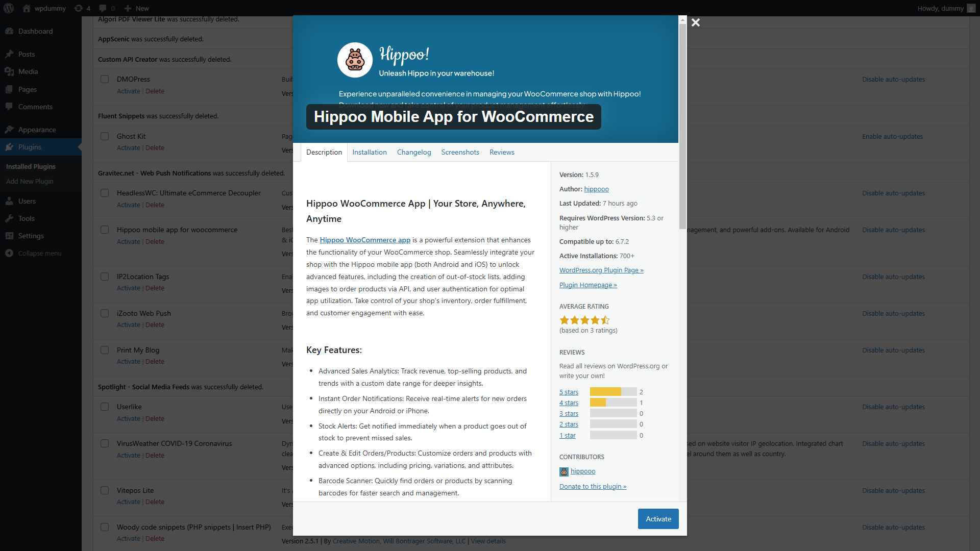Check the Woody code snippets checkbox
Image resolution: width=980 pixels, height=551 pixels.
(x=105, y=527)
